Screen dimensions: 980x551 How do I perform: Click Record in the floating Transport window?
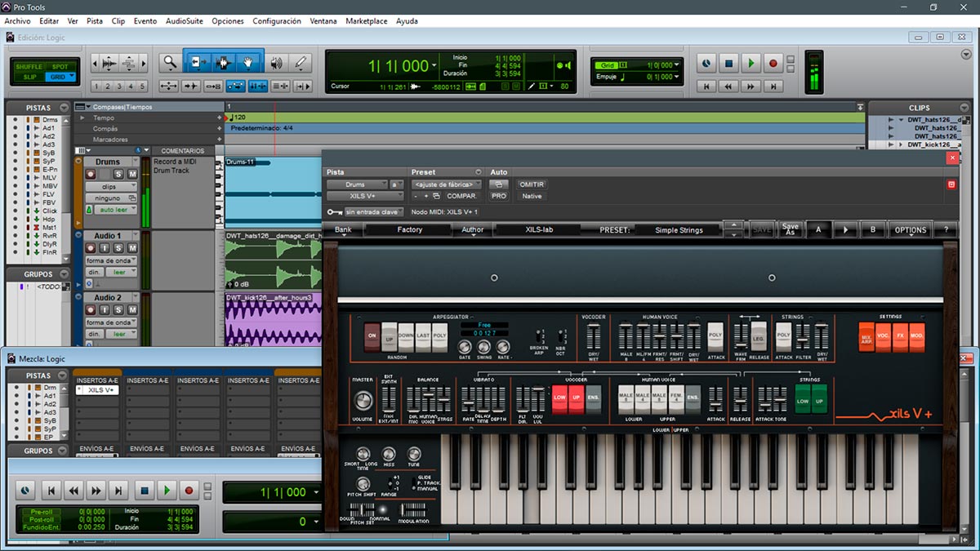(x=189, y=491)
